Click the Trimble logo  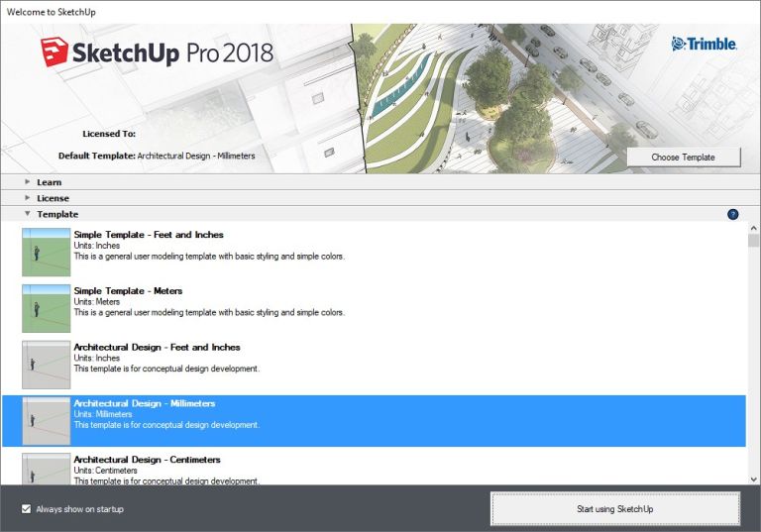pyautogui.click(x=706, y=44)
